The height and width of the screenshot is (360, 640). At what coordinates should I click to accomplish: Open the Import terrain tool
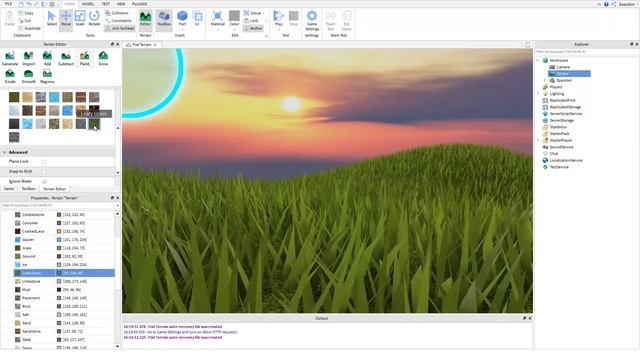29,58
